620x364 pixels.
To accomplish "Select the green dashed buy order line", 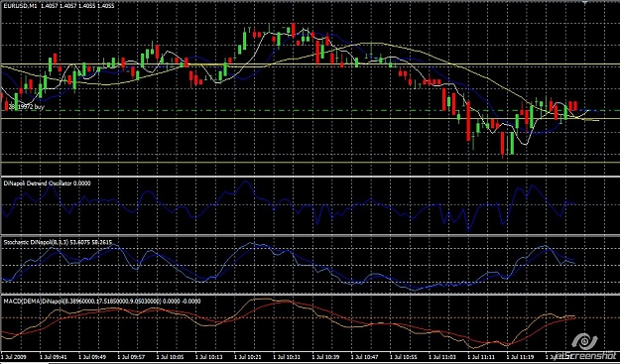I will click(310, 110).
